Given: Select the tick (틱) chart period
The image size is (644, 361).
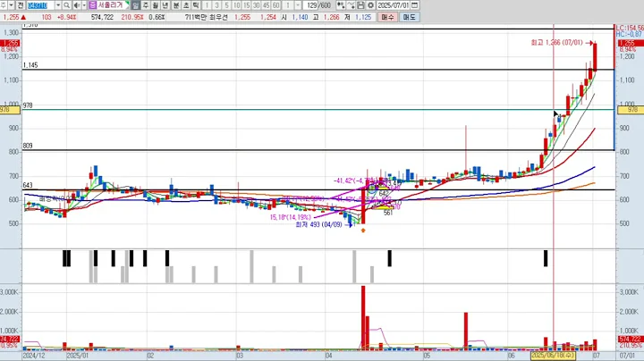Looking at the screenshot, I should pyautogui.click(x=196, y=5).
